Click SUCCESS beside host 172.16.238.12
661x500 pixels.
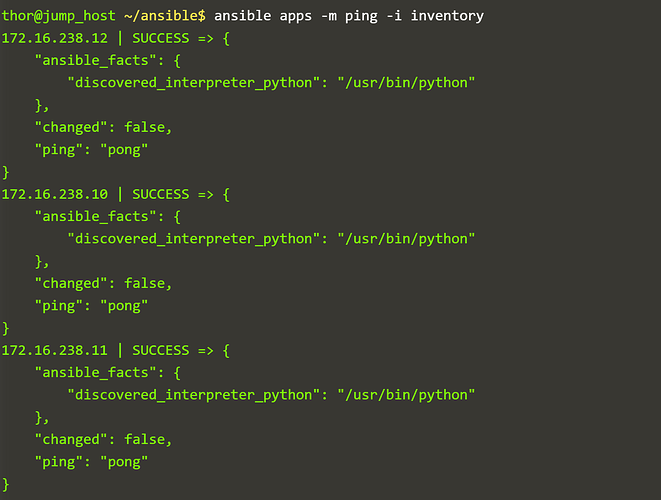161,37
